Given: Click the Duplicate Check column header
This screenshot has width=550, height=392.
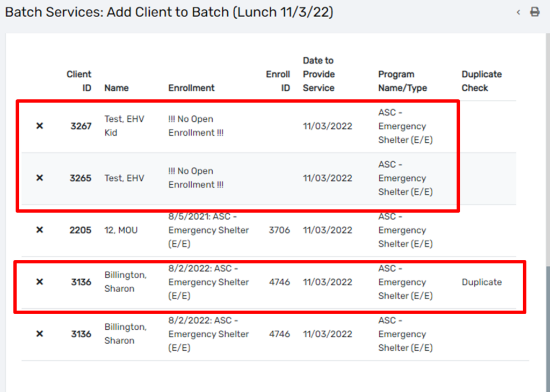Looking at the screenshot, I should (482, 81).
